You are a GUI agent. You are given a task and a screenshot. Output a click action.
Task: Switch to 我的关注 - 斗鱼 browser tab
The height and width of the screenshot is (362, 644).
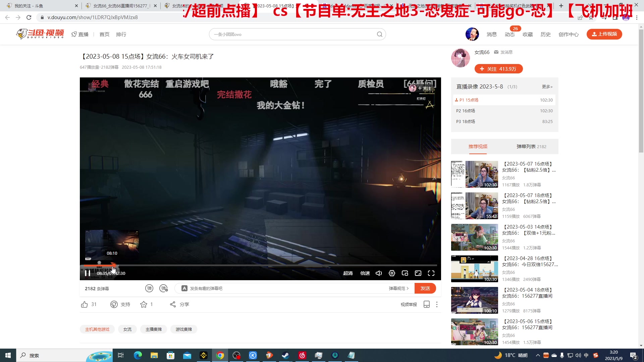click(x=42, y=6)
